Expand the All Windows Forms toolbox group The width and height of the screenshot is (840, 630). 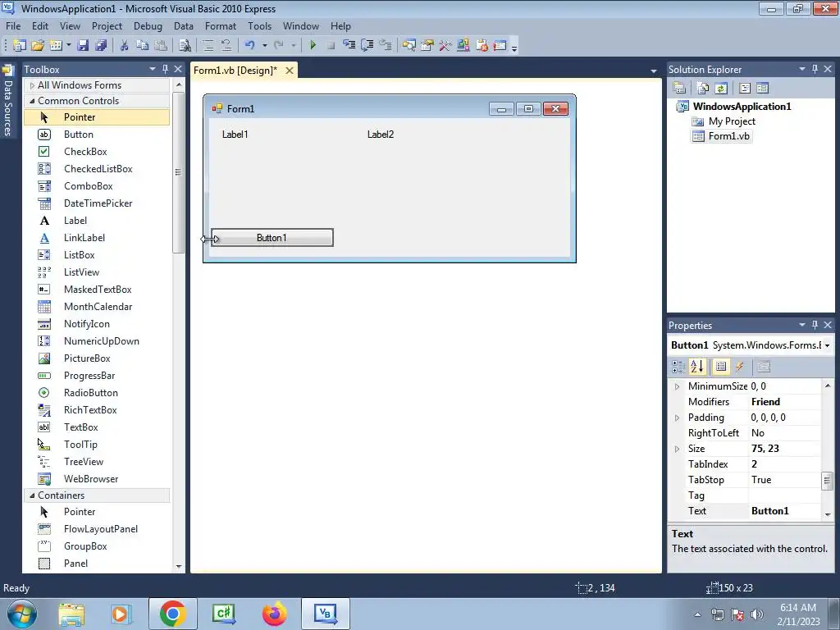tap(32, 85)
